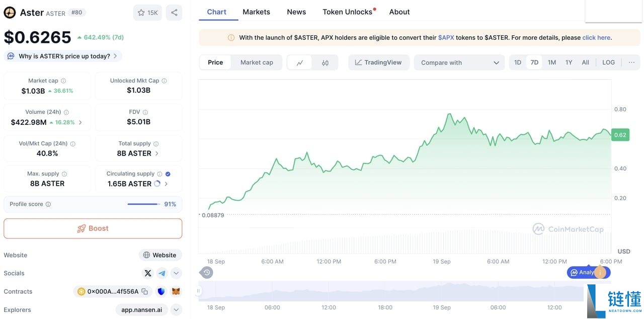Click the Analytics button on chart

click(588, 272)
